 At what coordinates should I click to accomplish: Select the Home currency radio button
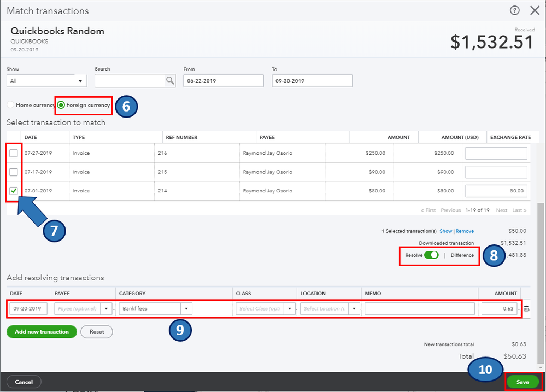(11, 104)
